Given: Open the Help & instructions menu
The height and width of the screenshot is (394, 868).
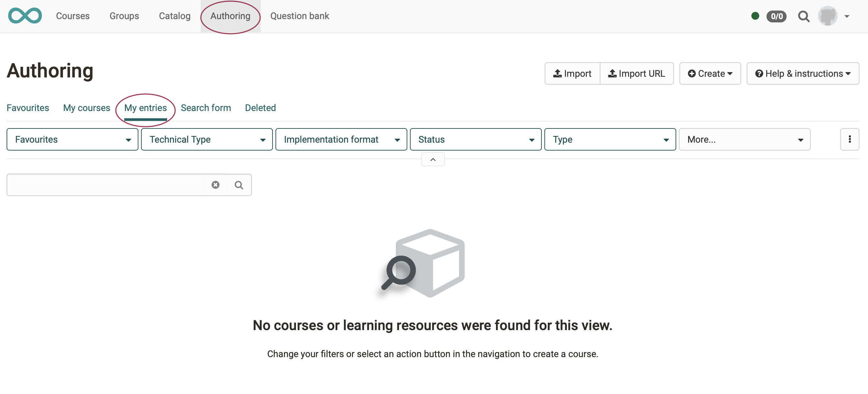Looking at the screenshot, I should pyautogui.click(x=802, y=73).
